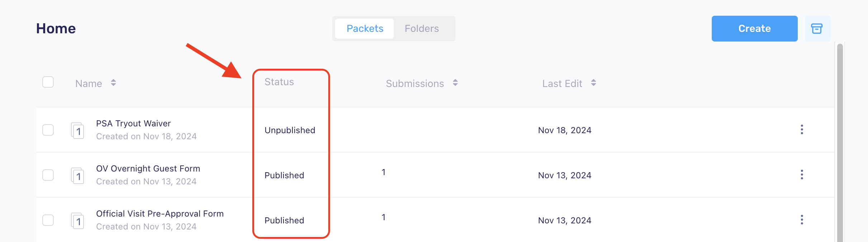Click the packet icon beside Official Visit Pre-Approval Form
The height and width of the screenshot is (242, 868).
click(x=77, y=221)
